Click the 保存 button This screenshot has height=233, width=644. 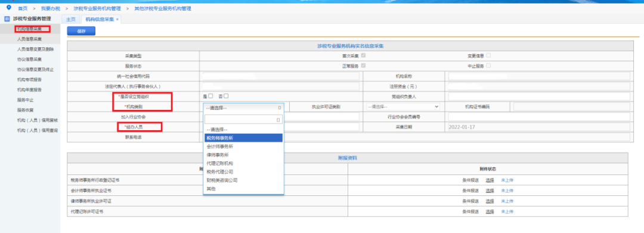tap(81, 31)
